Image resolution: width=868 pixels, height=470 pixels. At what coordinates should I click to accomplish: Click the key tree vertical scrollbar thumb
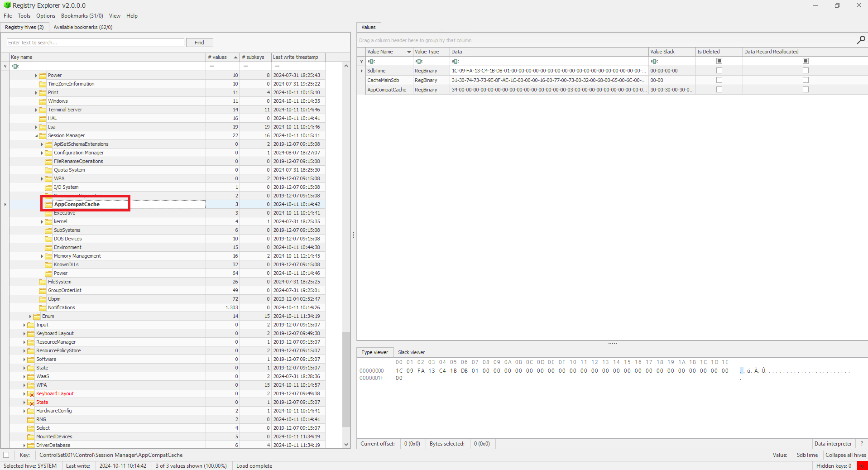click(346, 379)
